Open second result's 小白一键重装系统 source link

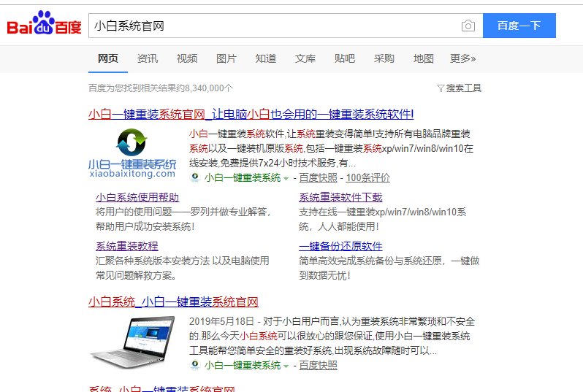[x=243, y=365]
